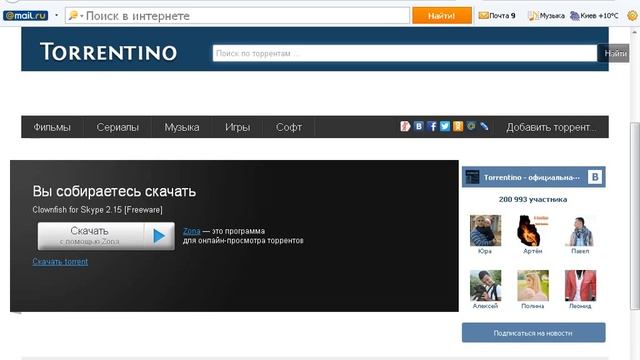Image resolution: width=640 pixels, height=360 pixels.
Task: Open the 'Сериалы' navigation section
Action: (118, 127)
